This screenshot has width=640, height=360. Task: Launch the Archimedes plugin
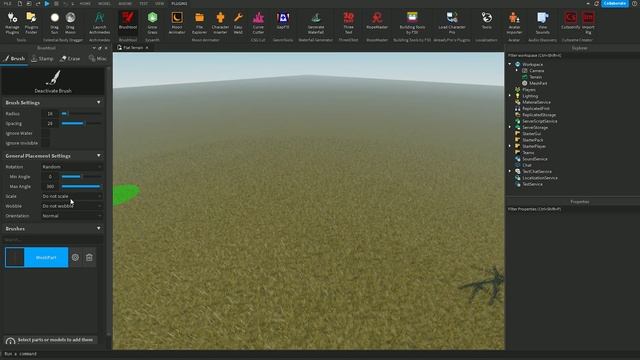[99, 23]
